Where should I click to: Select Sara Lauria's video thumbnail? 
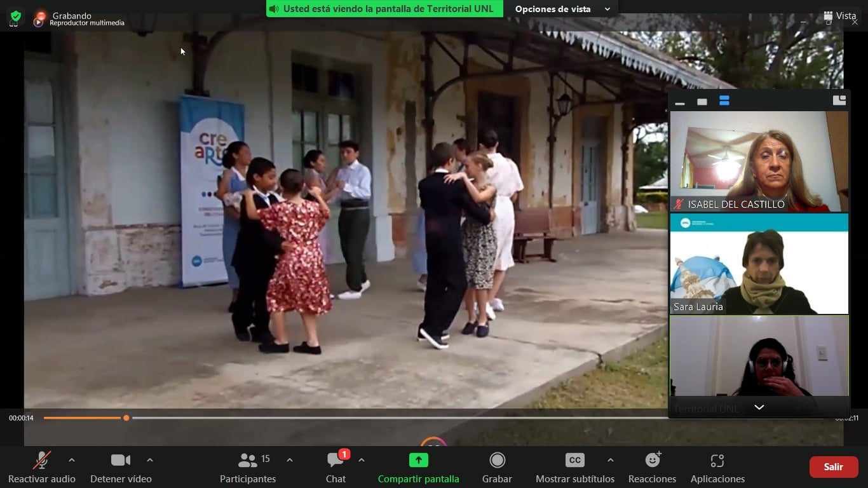[x=759, y=264]
